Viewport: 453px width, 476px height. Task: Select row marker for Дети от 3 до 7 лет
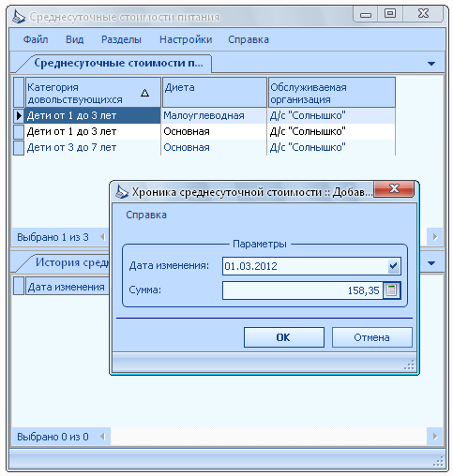point(19,147)
